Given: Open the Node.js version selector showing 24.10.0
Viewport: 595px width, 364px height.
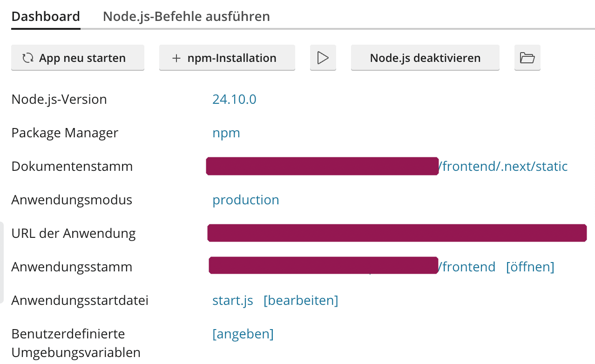Looking at the screenshot, I should (234, 99).
